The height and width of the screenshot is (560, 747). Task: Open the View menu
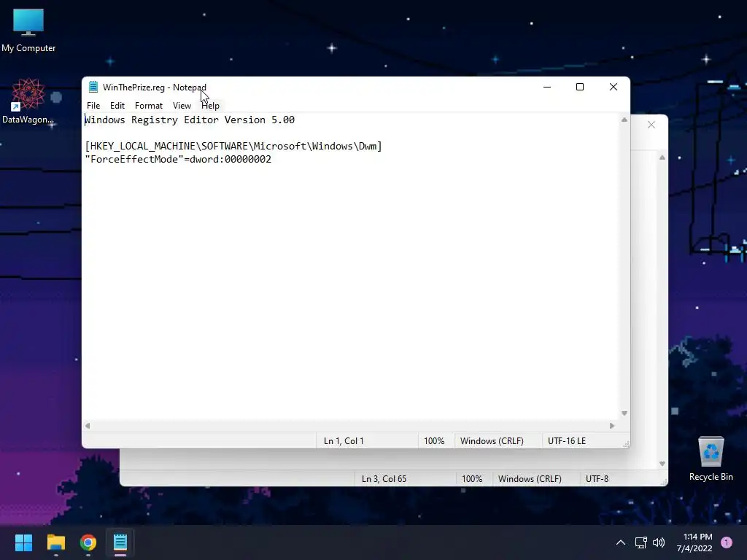coord(182,106)
